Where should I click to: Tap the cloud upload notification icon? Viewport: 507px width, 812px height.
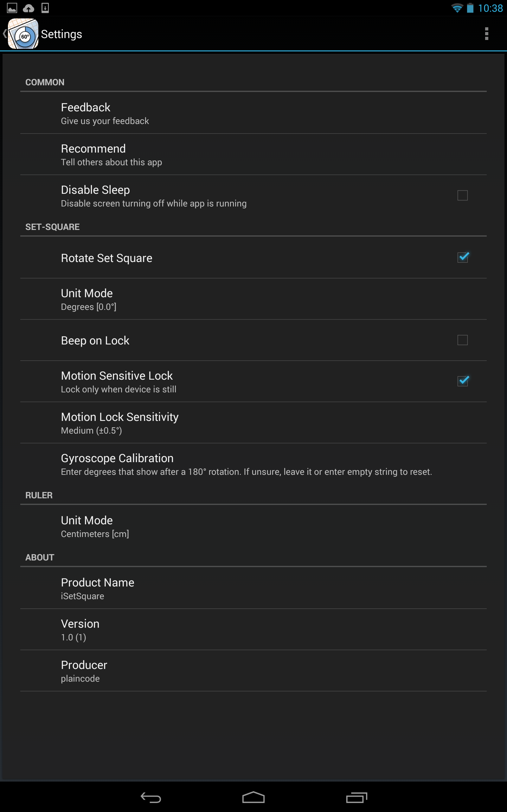(29, 8)
